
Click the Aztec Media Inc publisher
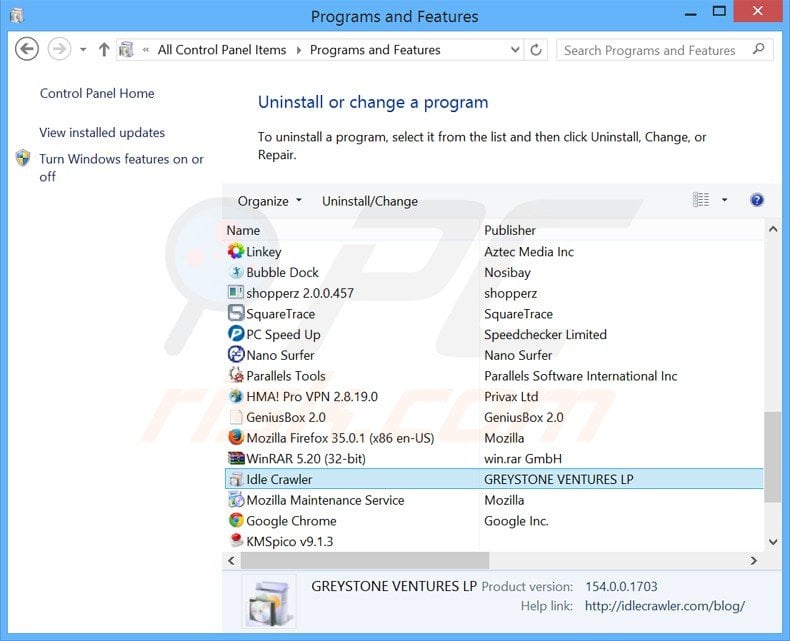[x=529, y=252]
